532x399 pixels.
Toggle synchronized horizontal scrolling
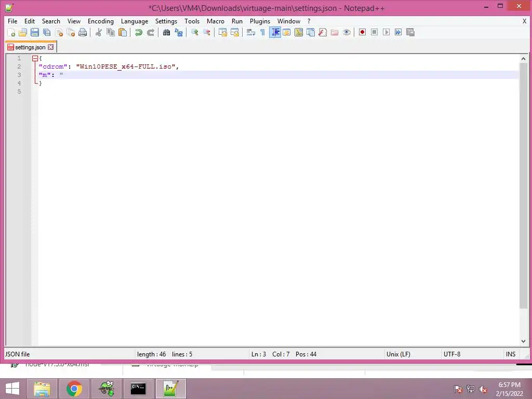coord(235,33)
